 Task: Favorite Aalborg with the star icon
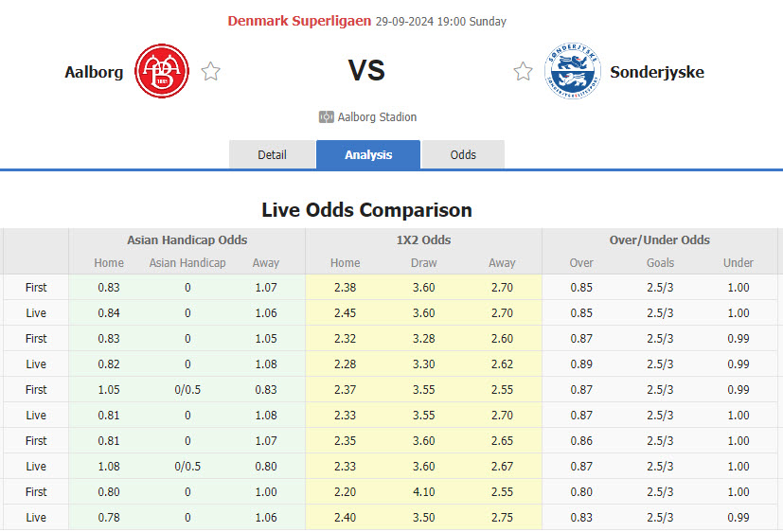pos(211,72)
